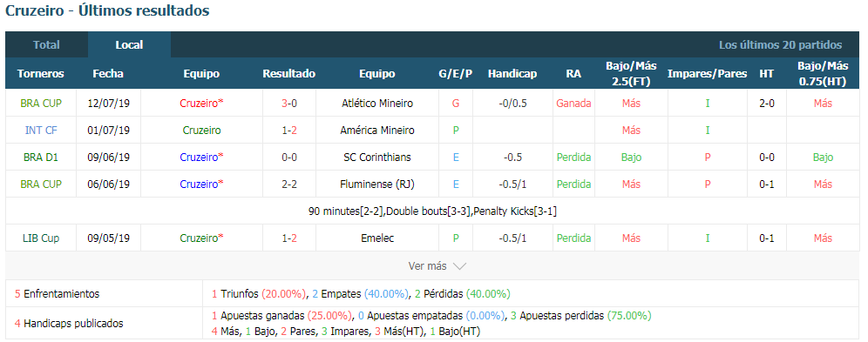
Task: Open Emelec team link
Action: [377, 238]
